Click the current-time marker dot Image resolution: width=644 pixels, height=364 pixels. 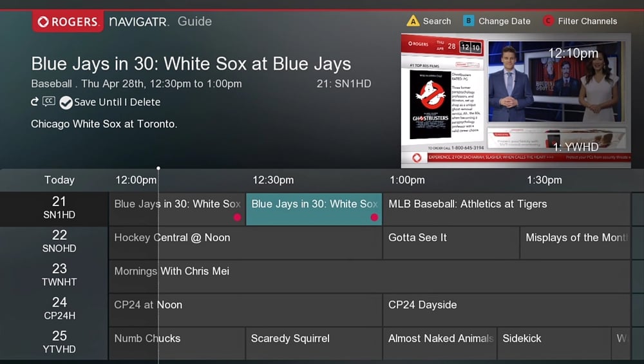pyautogui.click(x=158, y=168)
